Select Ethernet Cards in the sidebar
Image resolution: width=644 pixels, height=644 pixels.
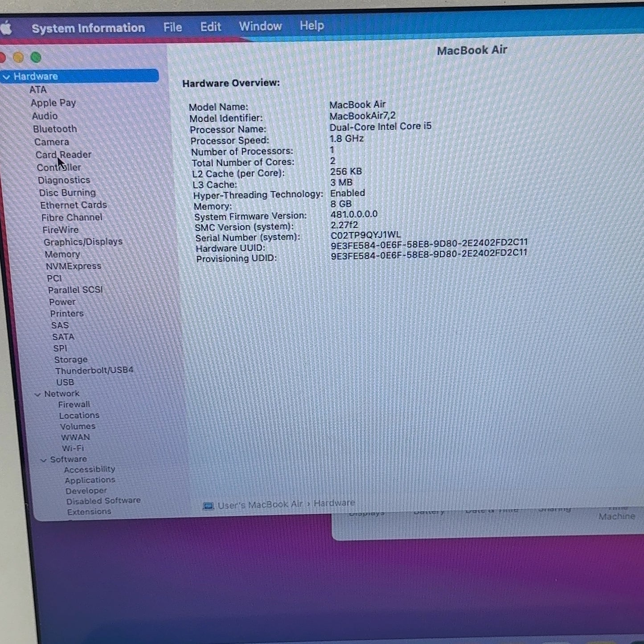[x=74, y=205]
